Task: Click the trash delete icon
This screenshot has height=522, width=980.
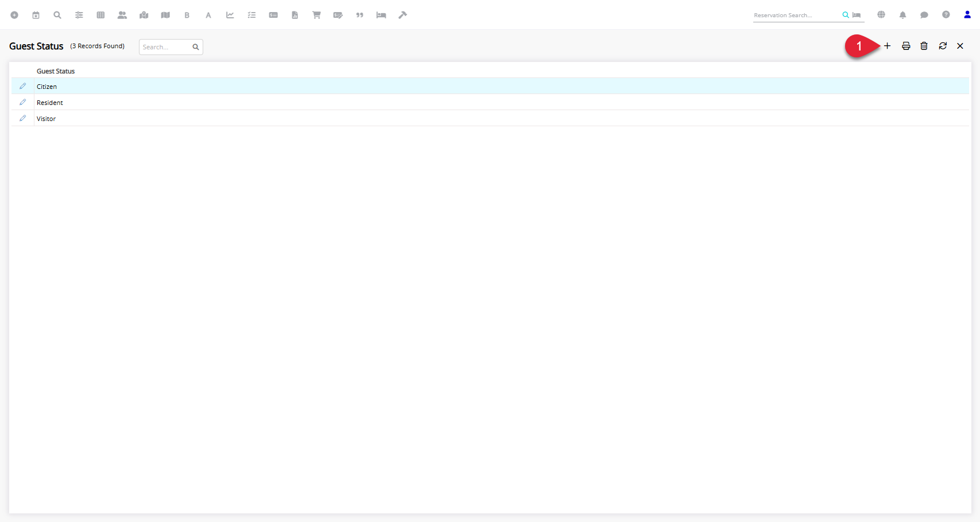Action: pyautogui.click(x=924, y=46)
